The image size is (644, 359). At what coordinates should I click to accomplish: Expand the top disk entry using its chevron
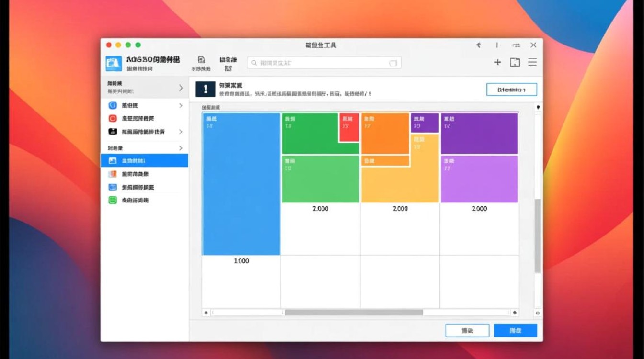181,88
